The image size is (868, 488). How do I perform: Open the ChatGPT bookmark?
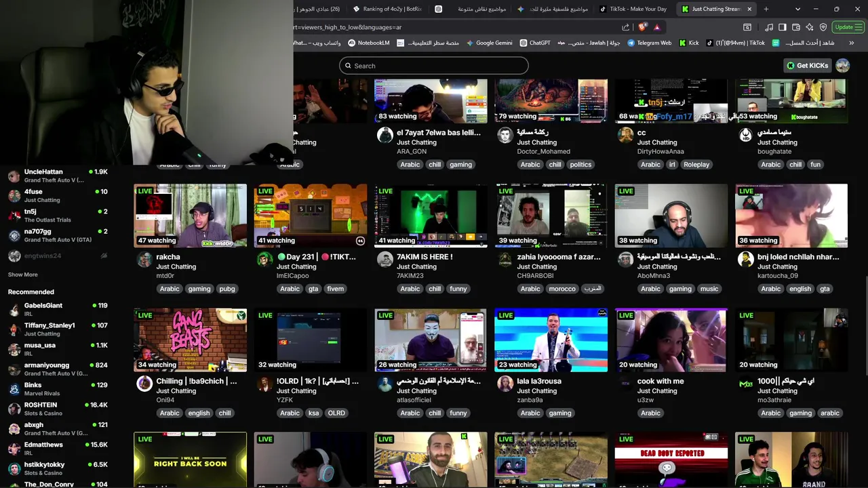click(535, 43)
